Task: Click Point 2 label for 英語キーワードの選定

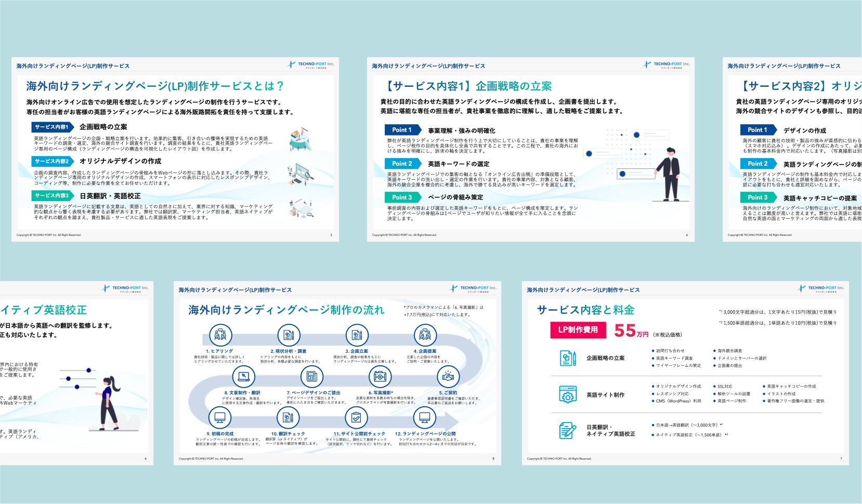Action: [x=402, y=164]
